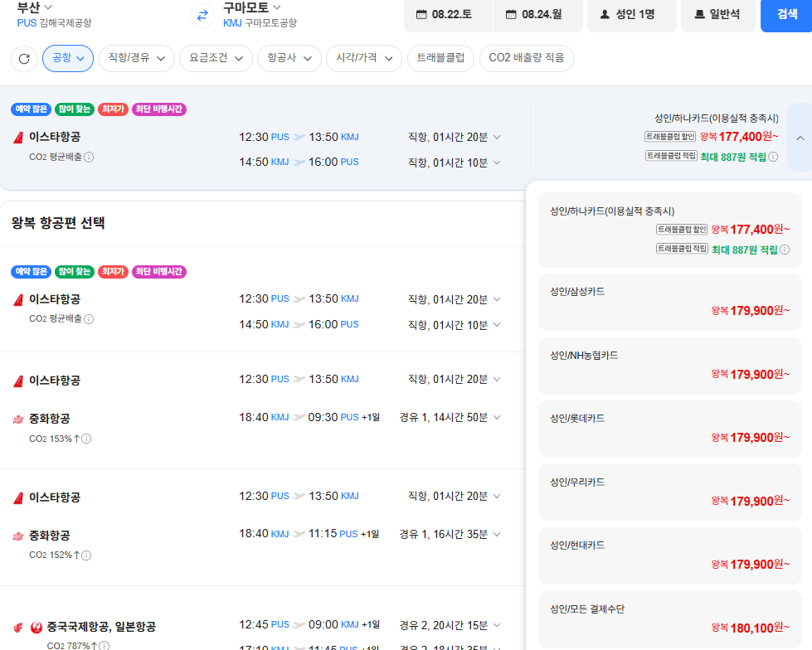
Task: Select the 성인/NH농협카드 179,900원 fare
Action: click(670, 366)
